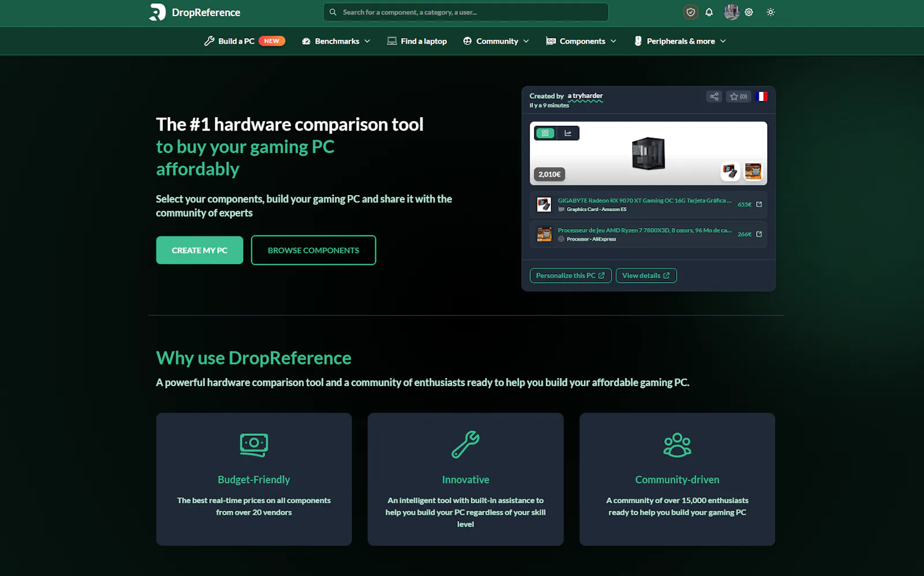Image resolution: width=924 pixels, height=576 pixels.
Task: Click 'Graphics Card - Amazon ES' label
Action: coord(596,210)
